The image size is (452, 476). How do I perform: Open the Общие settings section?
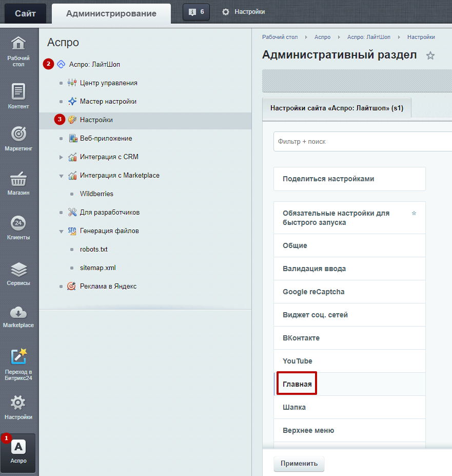click(x=349, y=245)
